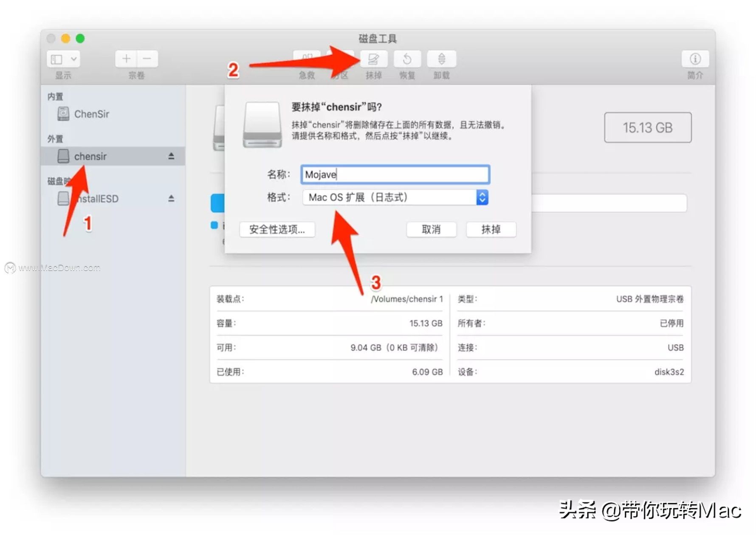756x535 pixels.
Task: Confirm erase with the 抹掉 button
Action: click(491, 230)
